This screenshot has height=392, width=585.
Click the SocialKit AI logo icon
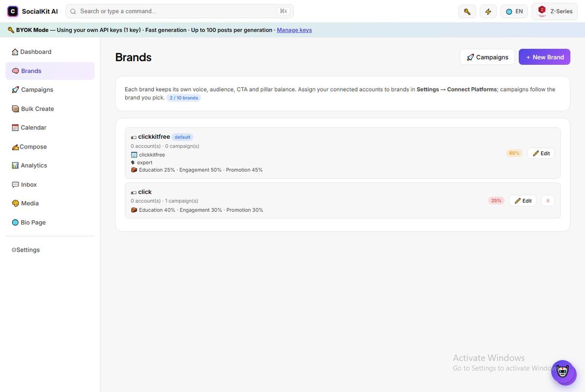coord(13,11)
